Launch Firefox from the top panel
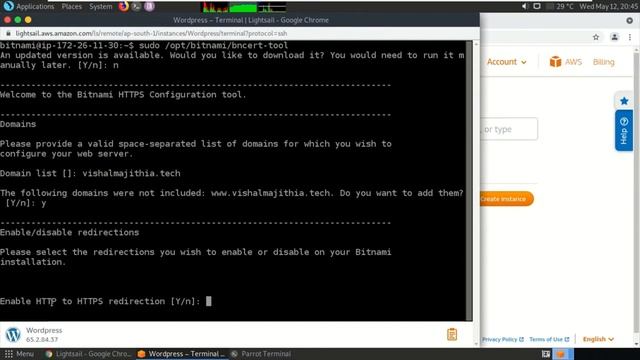This screenshot has height=360, width=640. click(x=123, y=6)
